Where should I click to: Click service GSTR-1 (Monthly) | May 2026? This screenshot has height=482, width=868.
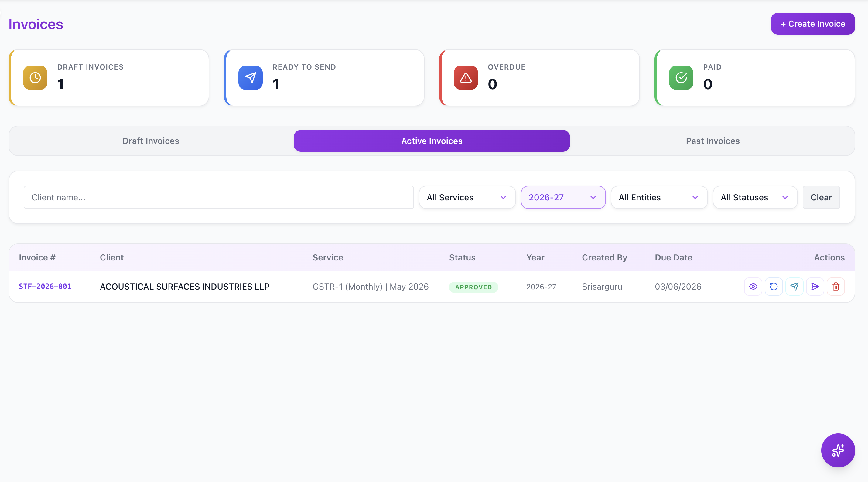[370, 287]
